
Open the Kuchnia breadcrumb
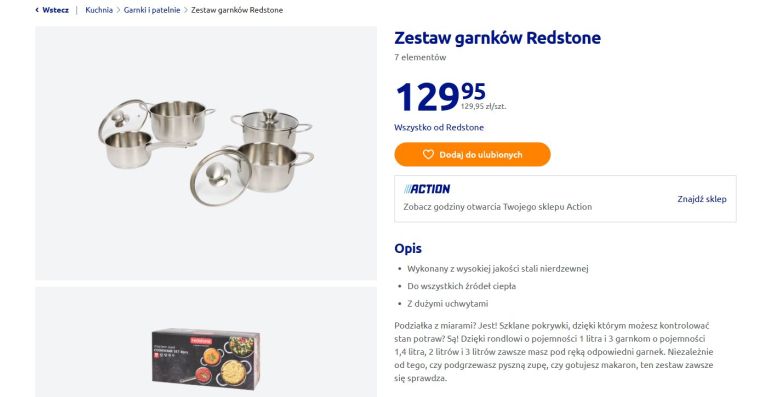pos(99,10)
